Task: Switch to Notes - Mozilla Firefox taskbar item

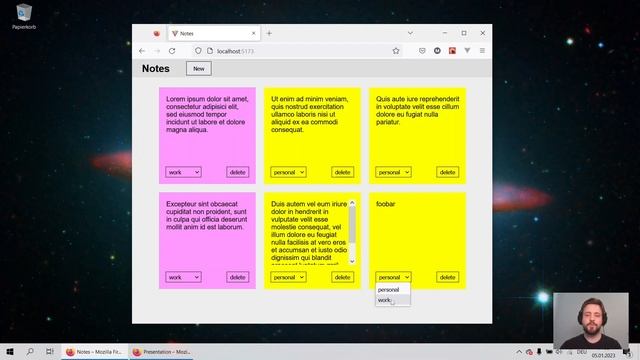Action: tap(95, 351)
